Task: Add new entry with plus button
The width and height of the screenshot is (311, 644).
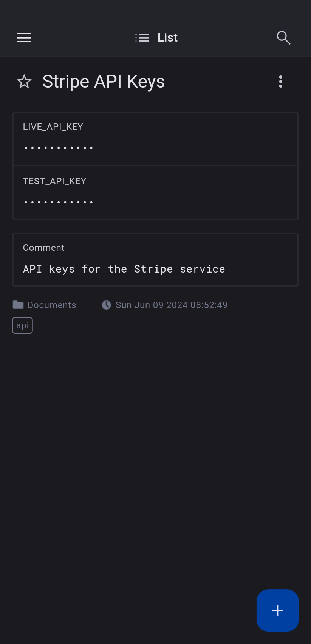Action: coord(277,610)
